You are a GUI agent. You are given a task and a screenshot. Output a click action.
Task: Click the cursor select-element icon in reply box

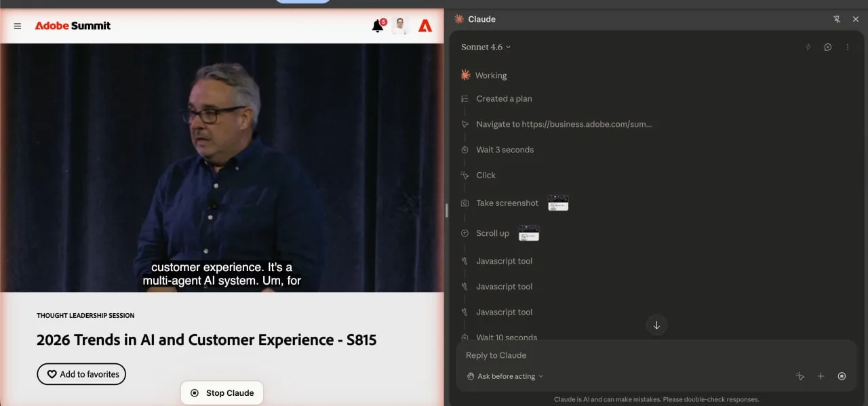coord(800,376)
